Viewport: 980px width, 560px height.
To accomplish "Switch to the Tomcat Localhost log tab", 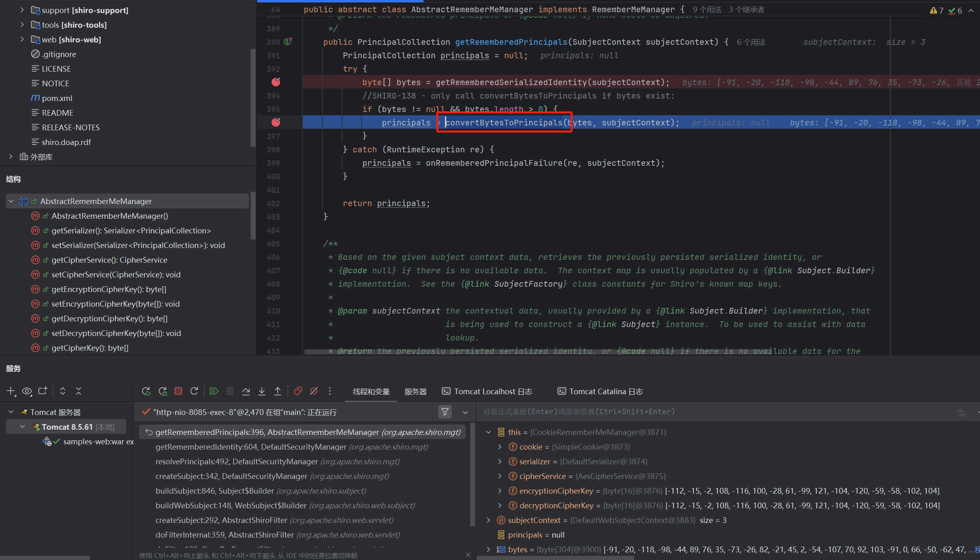I will tap(487, 391).
